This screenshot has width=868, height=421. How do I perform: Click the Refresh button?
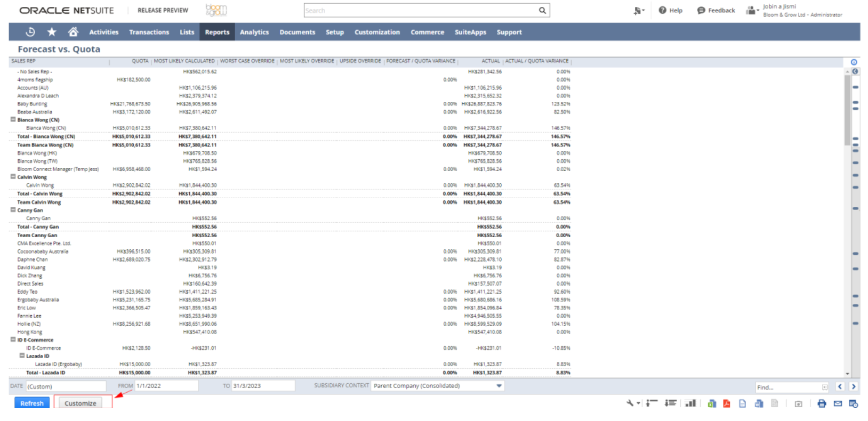(x=32, y=403)
